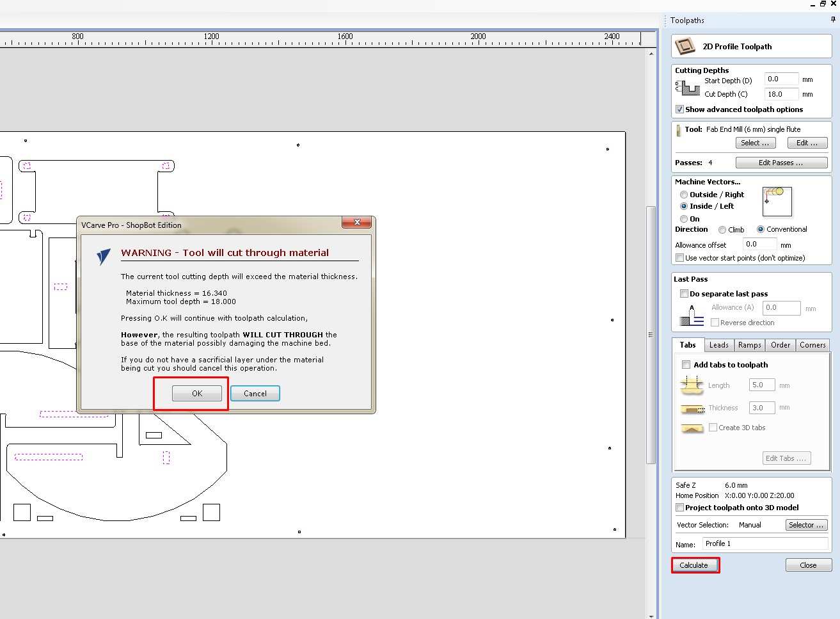This screenshot has height=619, width=840.
Task: Enable Do separate last pass checkbox
Action: [x=684, y=294]
